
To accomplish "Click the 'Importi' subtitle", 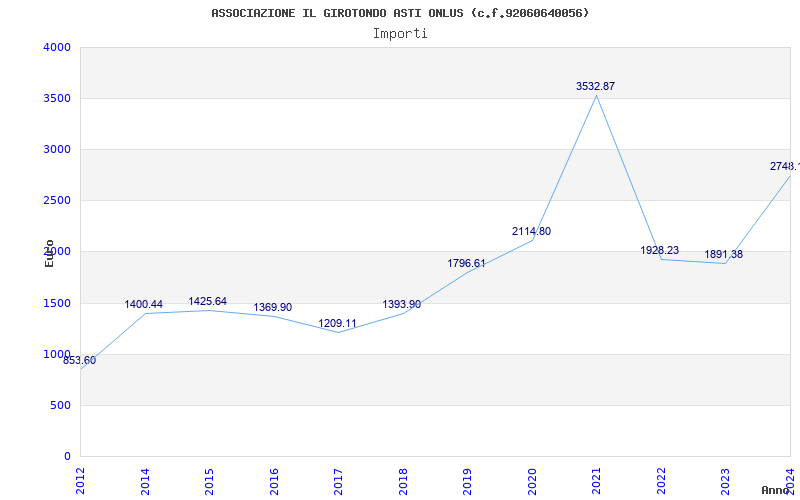I will [400, 34].
